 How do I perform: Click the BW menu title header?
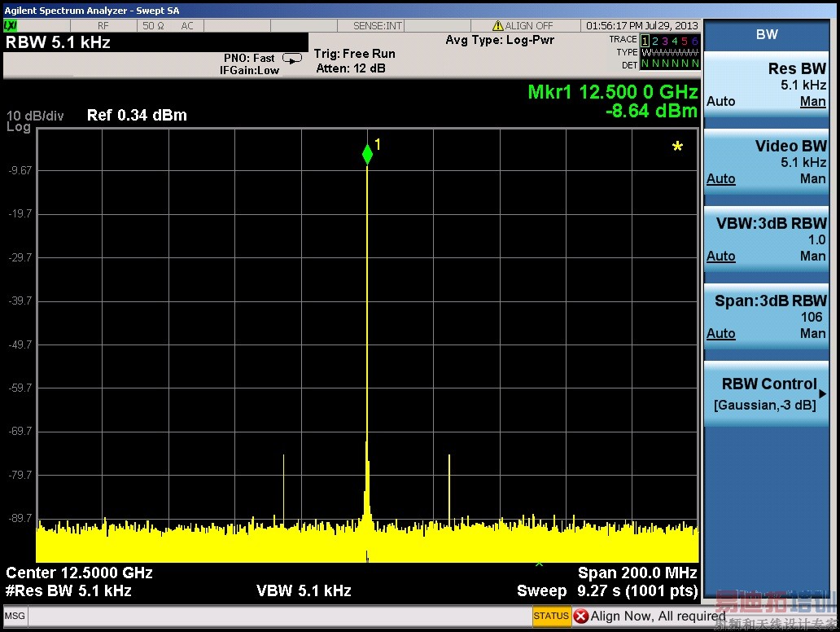(x=766, y=34)
